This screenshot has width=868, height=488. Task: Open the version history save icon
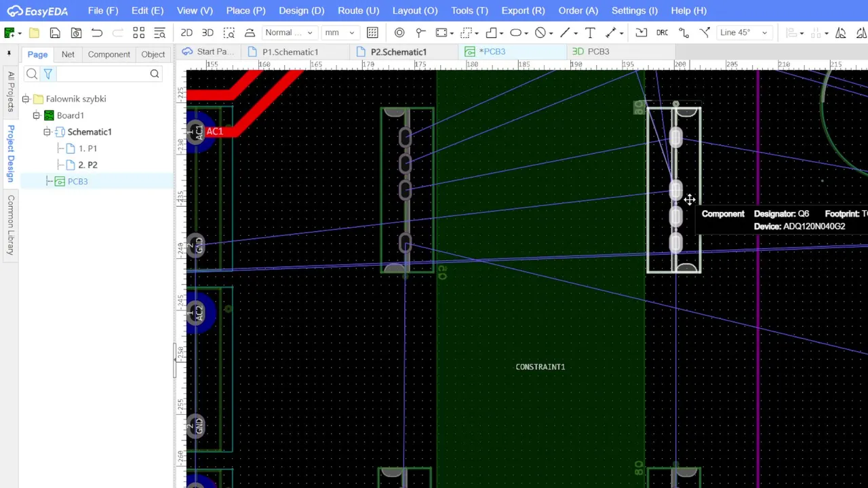76,33
